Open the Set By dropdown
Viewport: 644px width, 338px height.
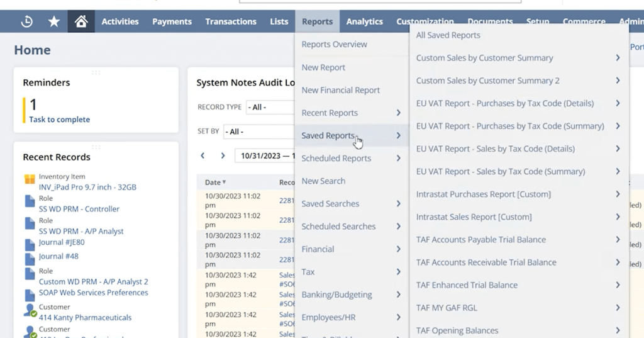click(259, 132)
